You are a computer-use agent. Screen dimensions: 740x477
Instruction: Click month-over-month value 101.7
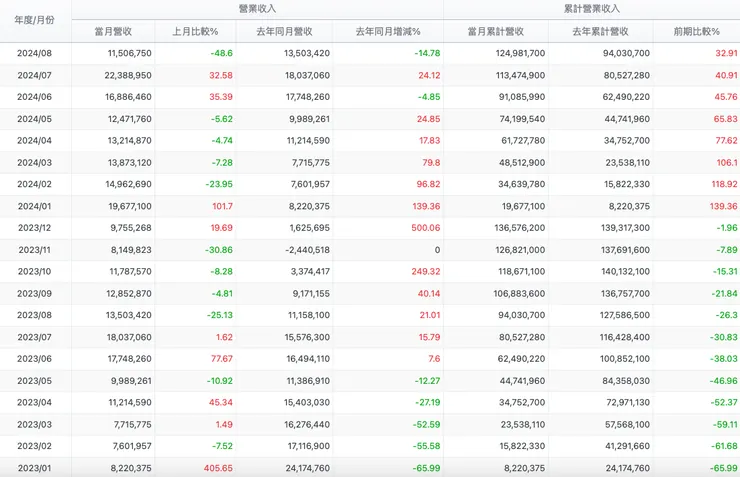point(223,207)
